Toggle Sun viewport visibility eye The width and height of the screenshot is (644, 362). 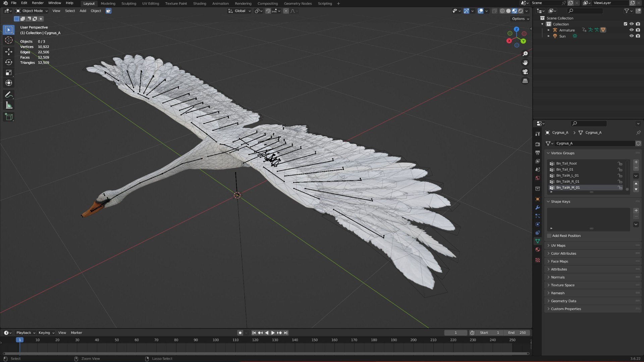(x=632, y=36)
